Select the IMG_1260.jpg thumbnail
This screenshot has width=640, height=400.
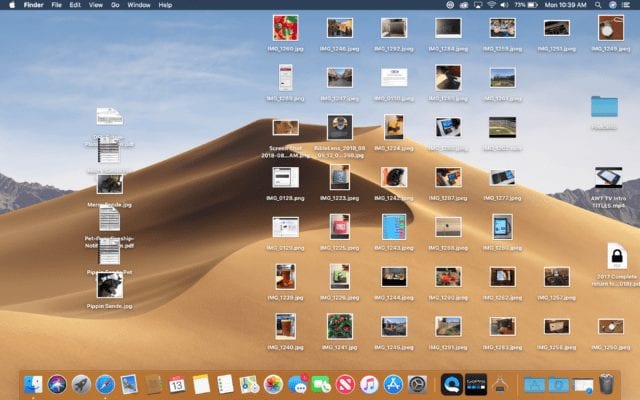(x=285, y=28)
